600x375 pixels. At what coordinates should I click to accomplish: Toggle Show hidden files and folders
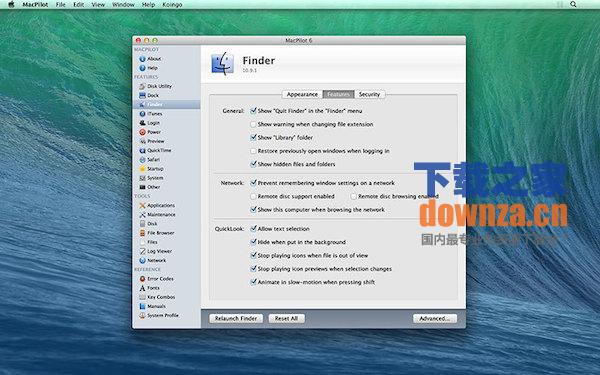pos(253,164)
